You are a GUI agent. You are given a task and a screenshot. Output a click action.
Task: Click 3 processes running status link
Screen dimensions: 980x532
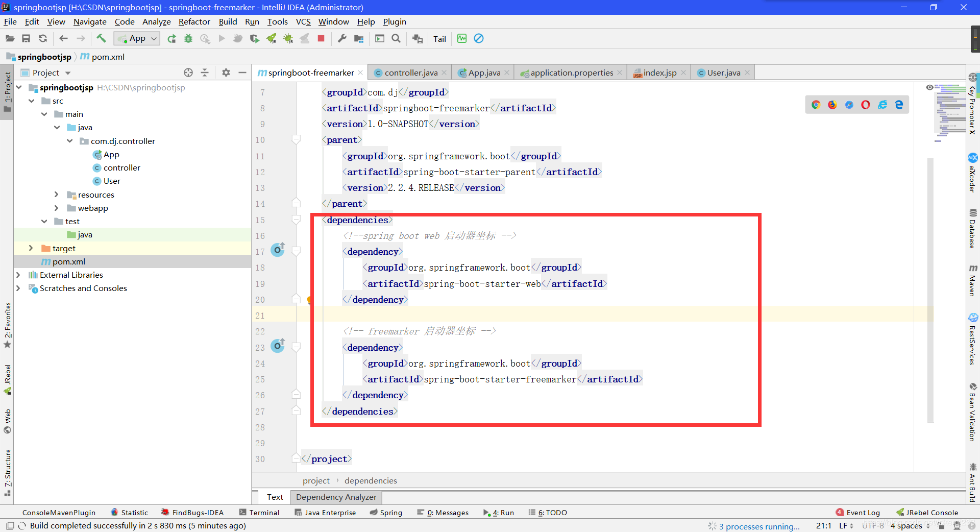(759, 526)
